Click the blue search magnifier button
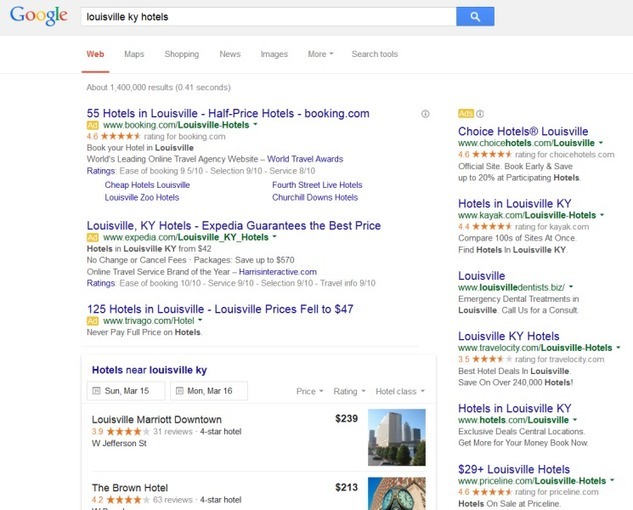The image size is (633, 510). [475, 17]
